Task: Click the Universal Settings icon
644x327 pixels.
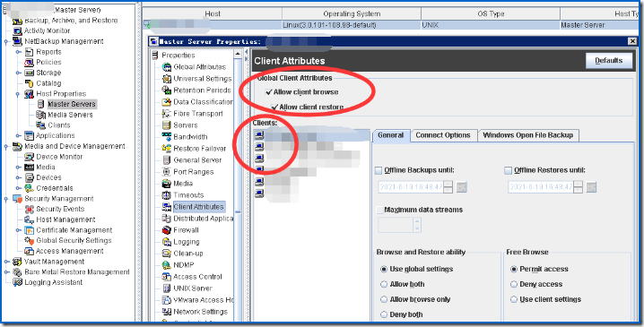Action: coord(166,78)
